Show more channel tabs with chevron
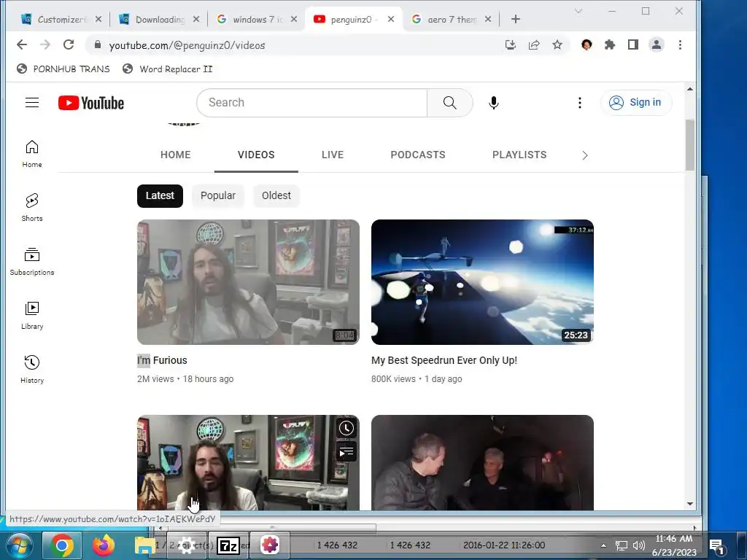 (585, 155)
